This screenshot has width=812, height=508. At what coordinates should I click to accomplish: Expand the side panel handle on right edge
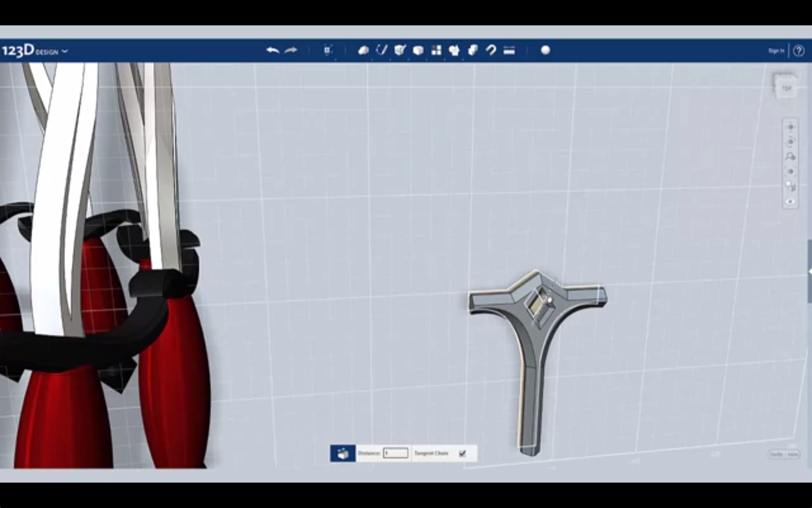pyautogui.click(x=809, y=272)
